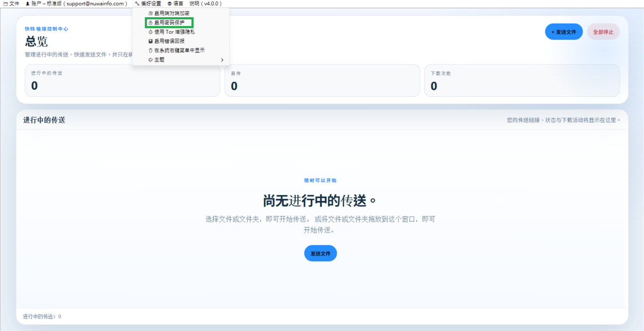Click the mouse icon beside 在系统右键菜单中显示

point(150,50)
